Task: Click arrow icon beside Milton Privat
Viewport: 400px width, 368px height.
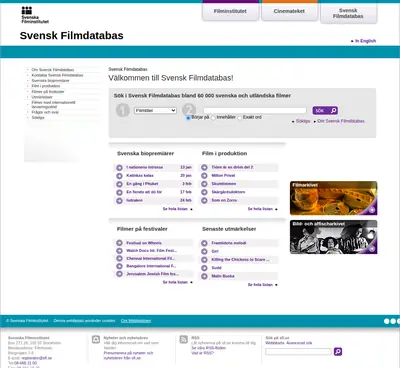Action: (204, 176)
